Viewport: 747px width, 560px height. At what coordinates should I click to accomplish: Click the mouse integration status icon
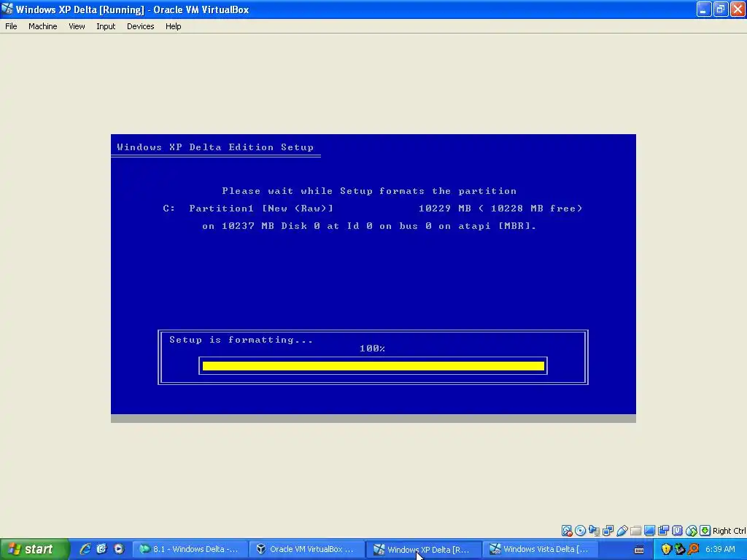[x=692, y=531]
